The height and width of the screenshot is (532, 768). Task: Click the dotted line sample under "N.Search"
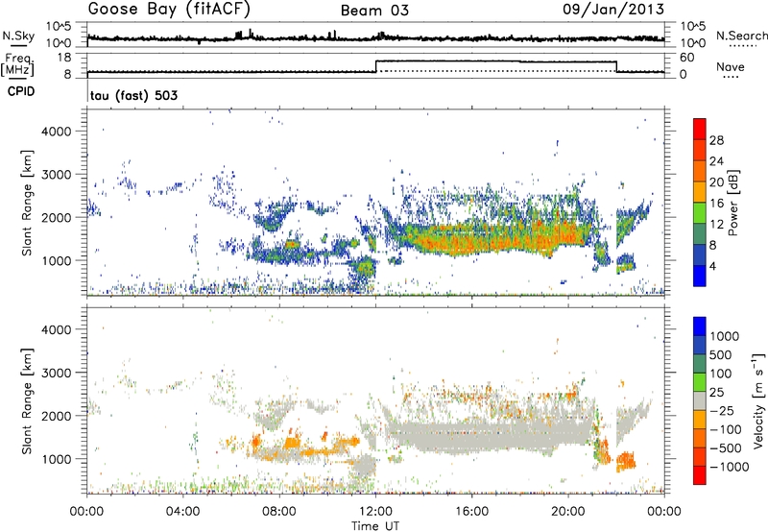(742, 46)
